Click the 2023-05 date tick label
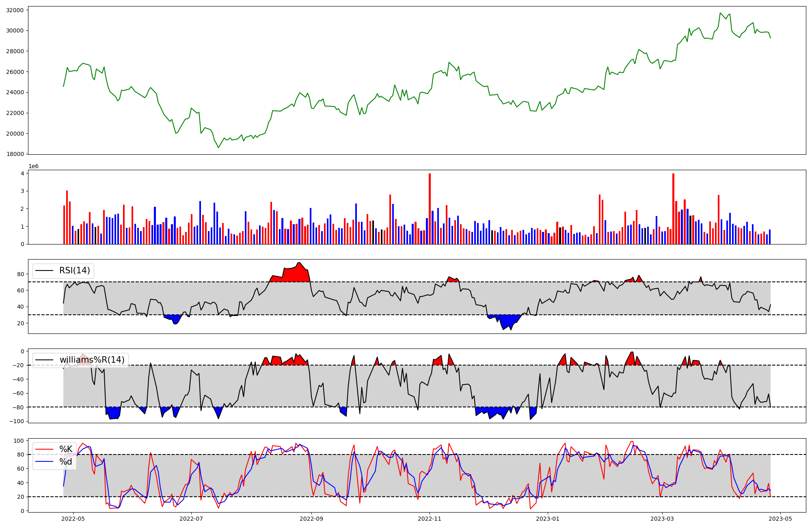812x528 pixels. click(x=780, y=519)
